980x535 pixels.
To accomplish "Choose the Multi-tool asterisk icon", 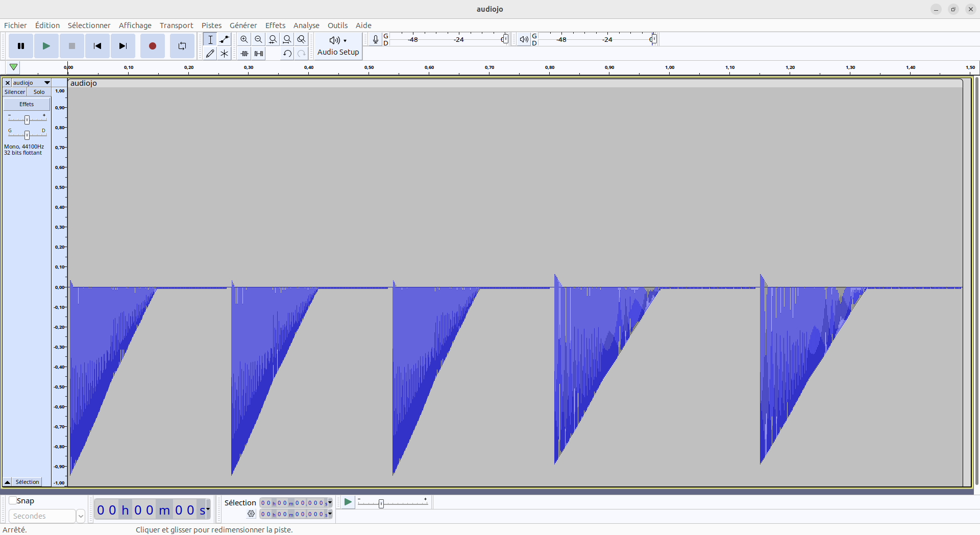I will pos(224,54).
